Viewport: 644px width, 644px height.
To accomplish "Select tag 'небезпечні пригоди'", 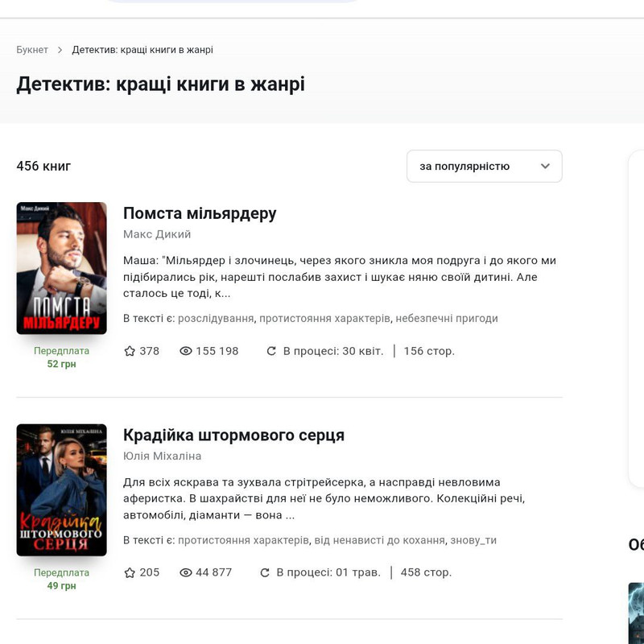I will click(x=447, y=318).
